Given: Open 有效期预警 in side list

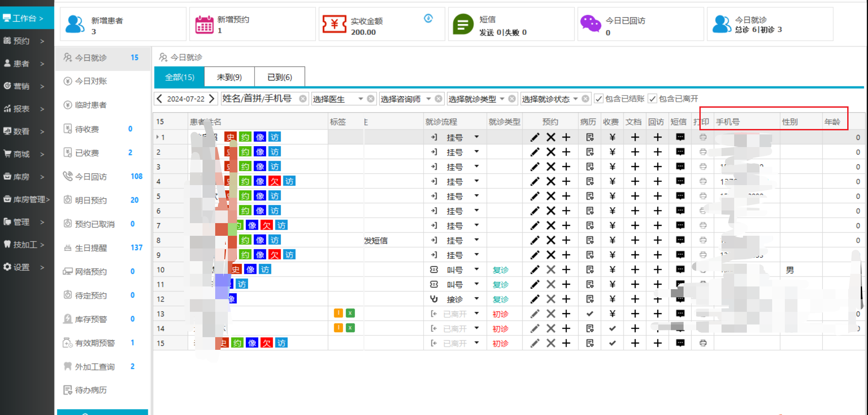Looking at the screenshot, I should point(103,343).
